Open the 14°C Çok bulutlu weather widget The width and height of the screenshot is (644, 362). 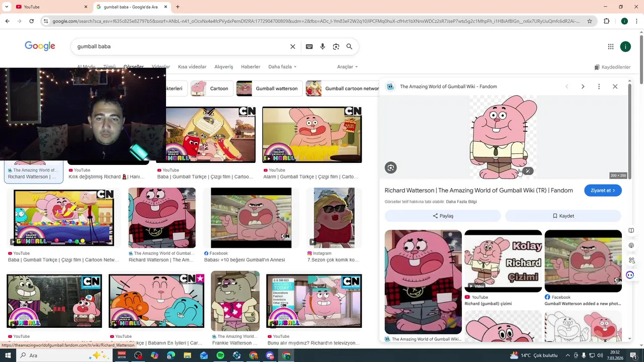click(533, 355)
